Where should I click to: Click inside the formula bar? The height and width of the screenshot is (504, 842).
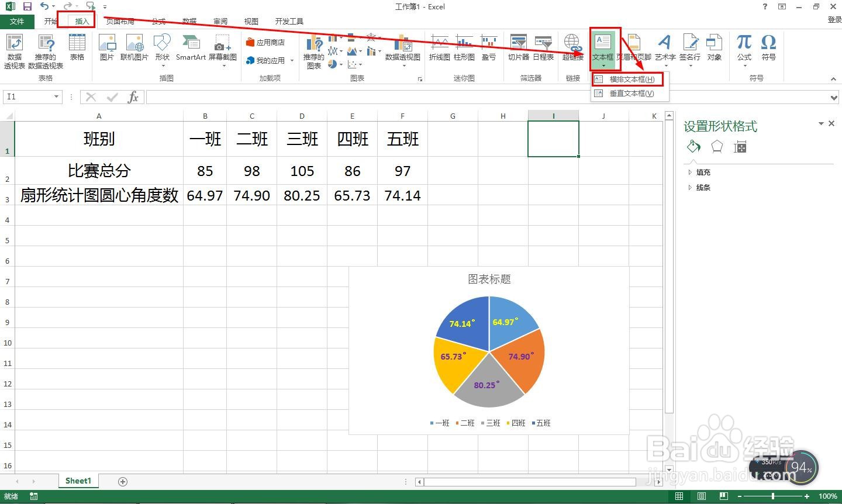click(488, 96)
